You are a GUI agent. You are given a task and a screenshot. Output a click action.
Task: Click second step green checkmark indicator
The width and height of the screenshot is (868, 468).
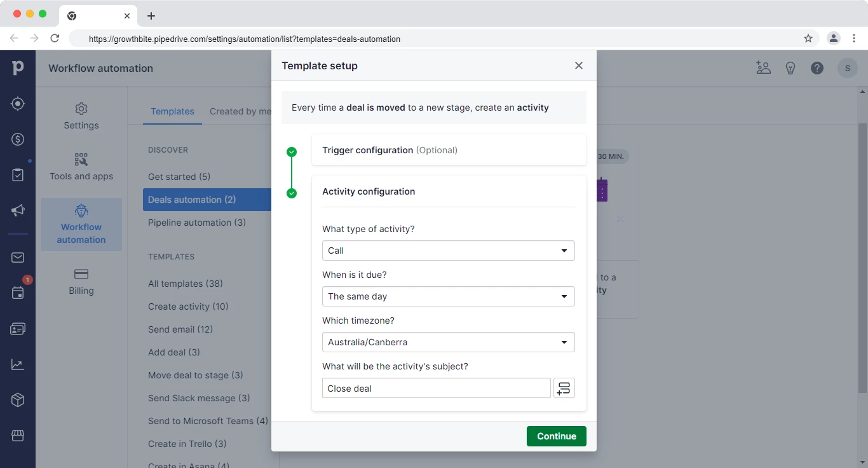point(292,193)
